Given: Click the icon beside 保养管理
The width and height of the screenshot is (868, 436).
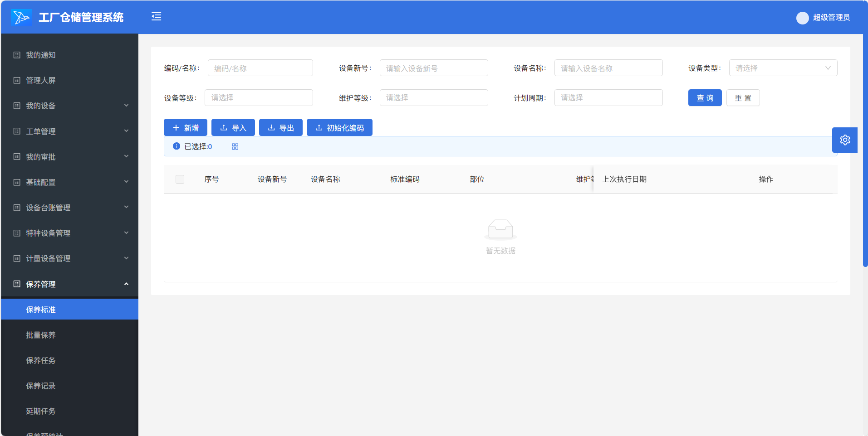Looking at the screenshot, I should coord(17,284).
